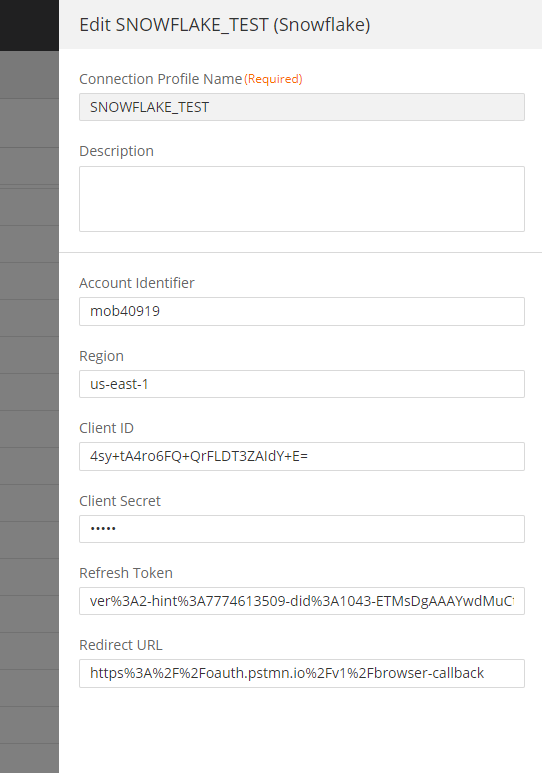Click into the Region field us-east-1
Image resolution: width=542 pixels, height=773 pixels.
302,384
